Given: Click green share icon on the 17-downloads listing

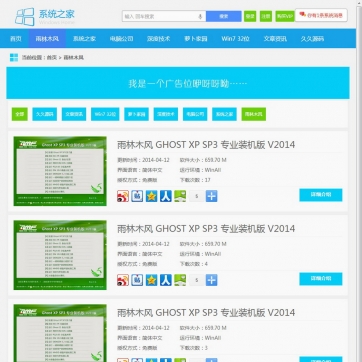Looking at the screenshot, I should coord(180,196).
